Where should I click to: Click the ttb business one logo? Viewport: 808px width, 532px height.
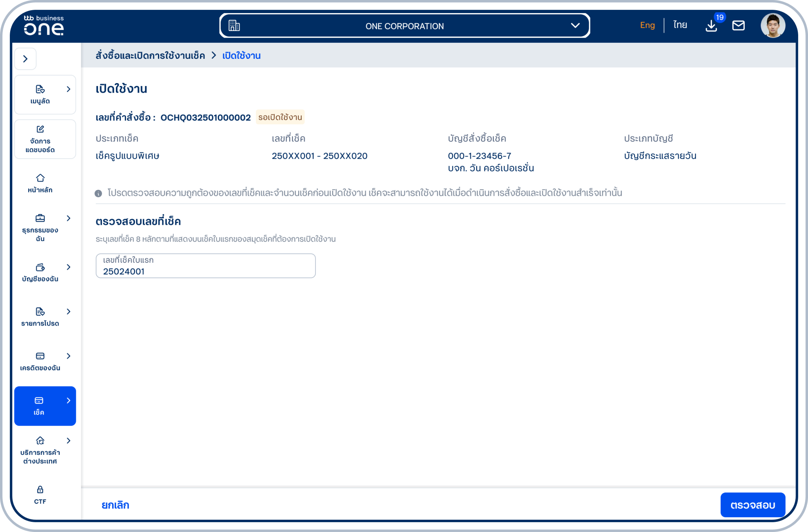pyautogui.click(x=44, y=25)
